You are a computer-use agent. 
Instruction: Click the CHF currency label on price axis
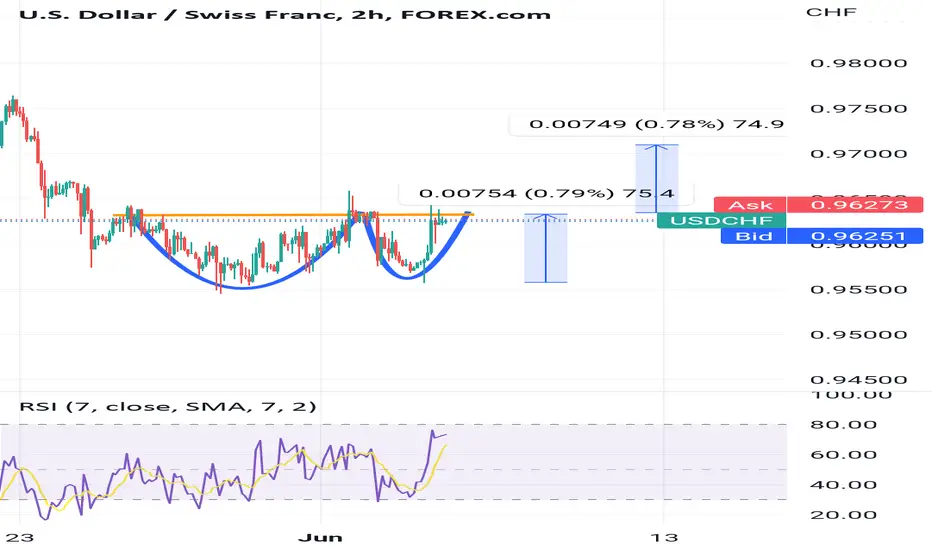pyautogui.click(x=831, y=12)
